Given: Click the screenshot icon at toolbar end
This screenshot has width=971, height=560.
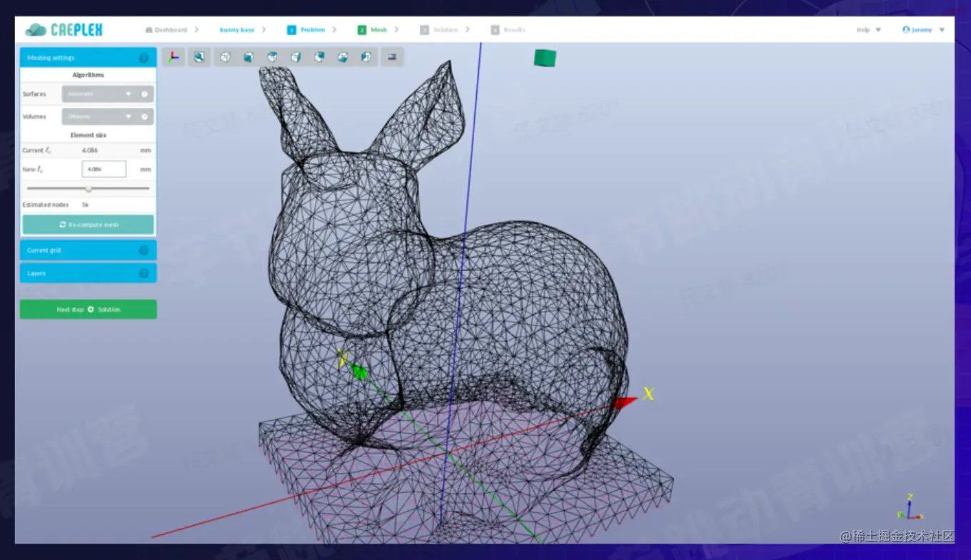Looking at the screenshot, I should pyautogui.click(x=392, y=57).
